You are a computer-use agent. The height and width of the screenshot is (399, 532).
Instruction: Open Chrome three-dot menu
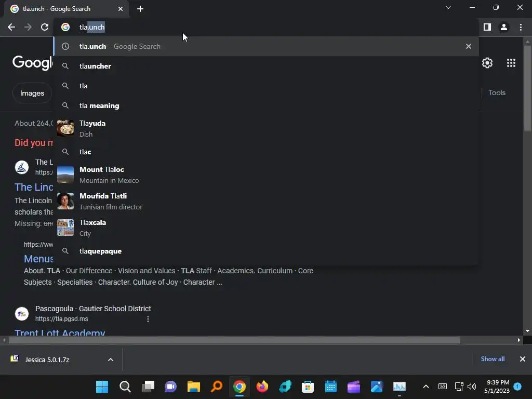(x=521, y=27)
